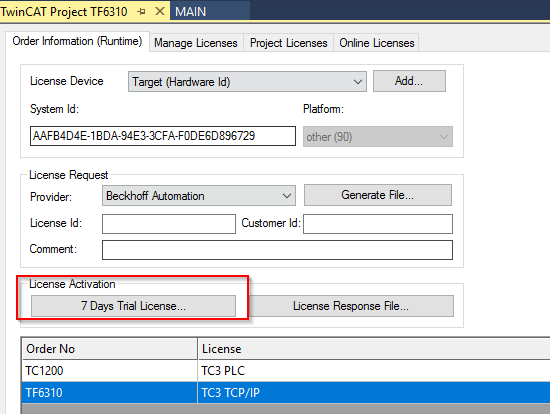Screen dimensions: 550x414
Task: Click the Add... button
Action: 409,81
